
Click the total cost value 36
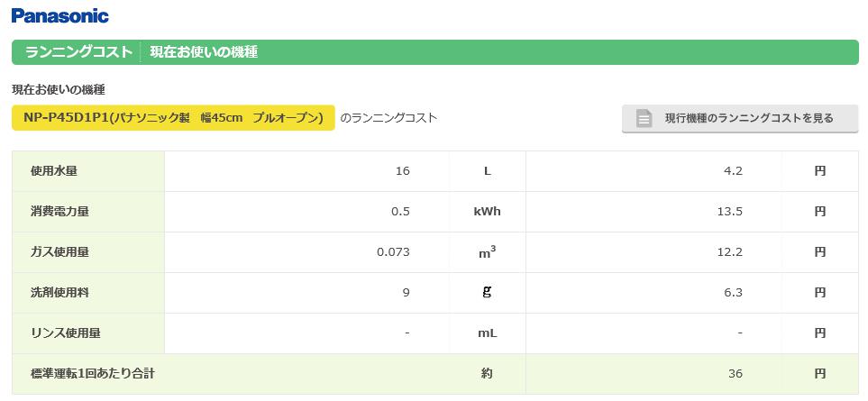736,373
